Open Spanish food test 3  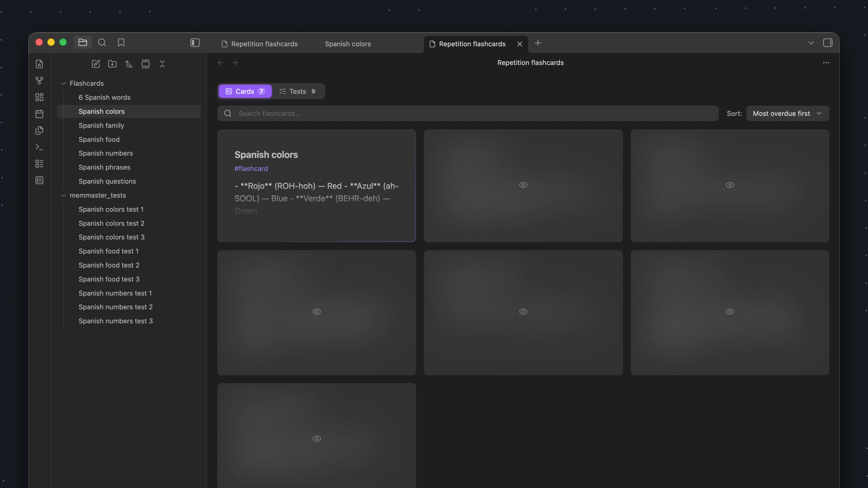[x=129, y=279]
